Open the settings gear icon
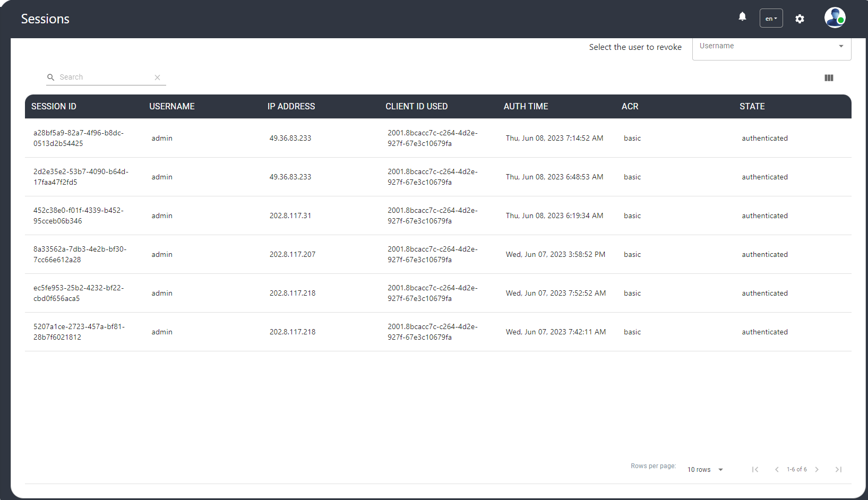The height and width of the screenshot is (500, 868). [800, 19]
